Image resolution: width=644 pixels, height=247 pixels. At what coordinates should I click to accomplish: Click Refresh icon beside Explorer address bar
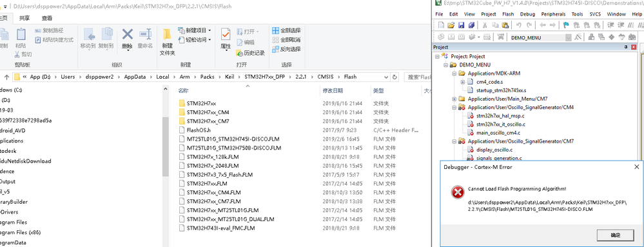point(395,77)
